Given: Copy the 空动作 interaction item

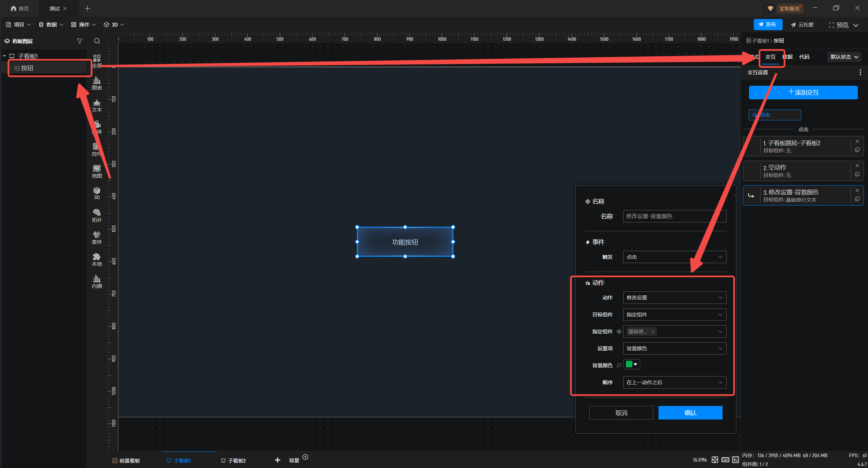Looking at the screenshot, I should 857,174.
